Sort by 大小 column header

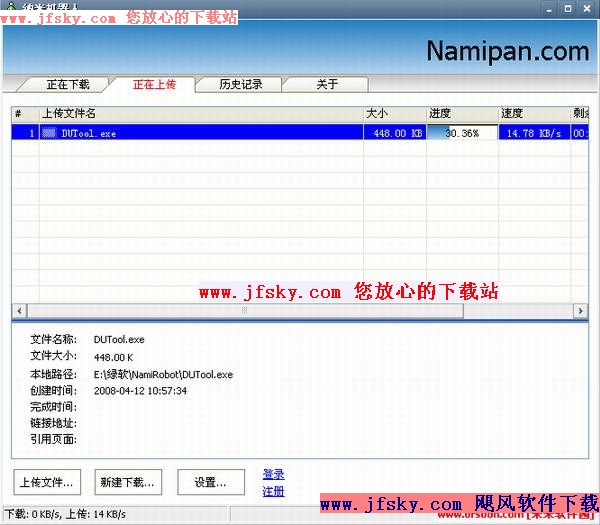pyautogui.click(x=395, y=114)
